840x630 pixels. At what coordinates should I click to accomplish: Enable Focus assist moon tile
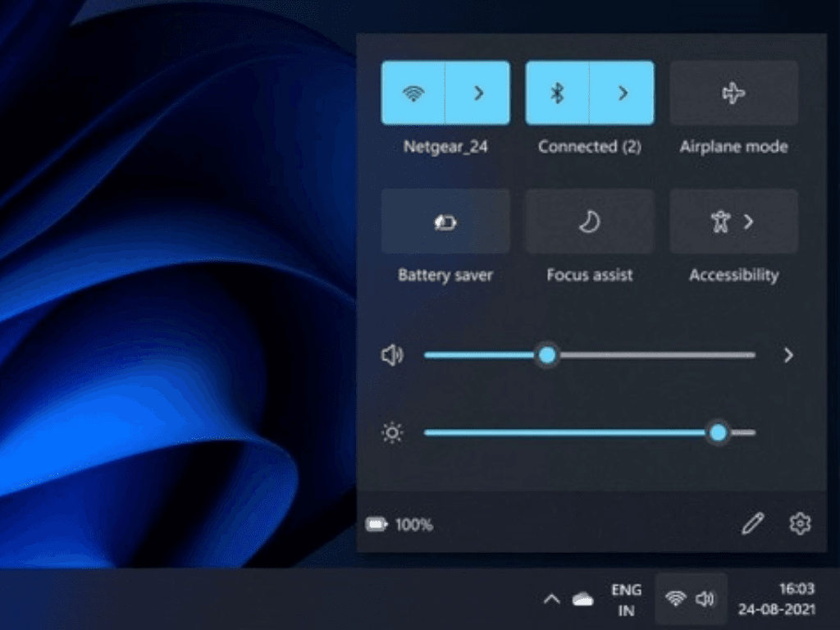589,221
